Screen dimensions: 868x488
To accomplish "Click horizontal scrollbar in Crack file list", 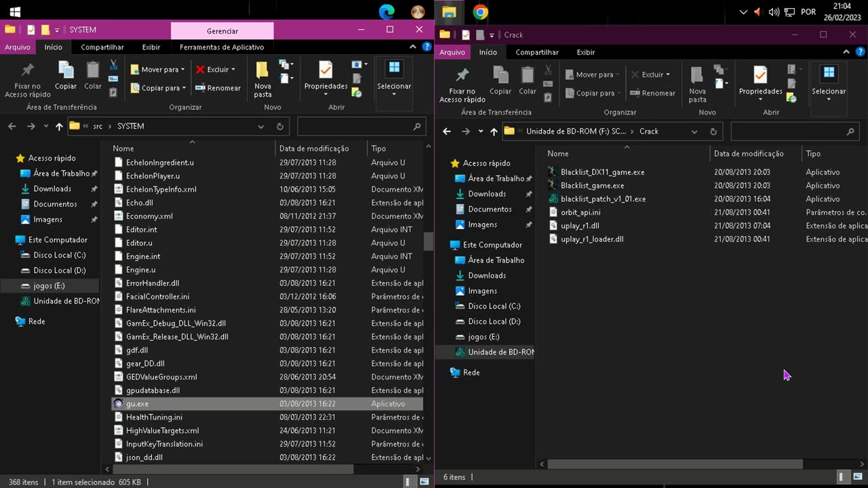I will 675,464.
